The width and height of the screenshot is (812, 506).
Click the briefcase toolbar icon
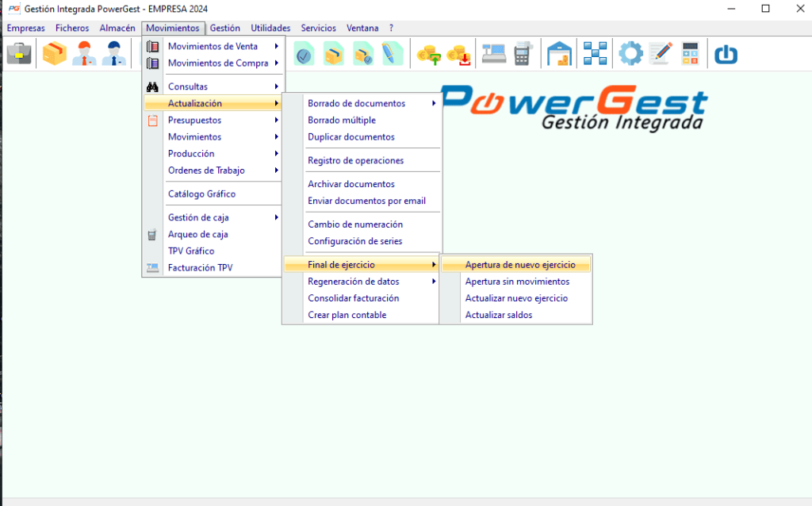click(19, 53)
